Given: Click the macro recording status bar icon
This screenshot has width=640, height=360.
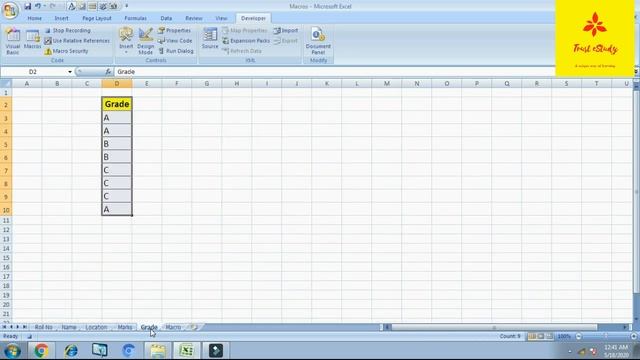Looking at the screenshot, I should pyautogui.click(x=29, y=337).
